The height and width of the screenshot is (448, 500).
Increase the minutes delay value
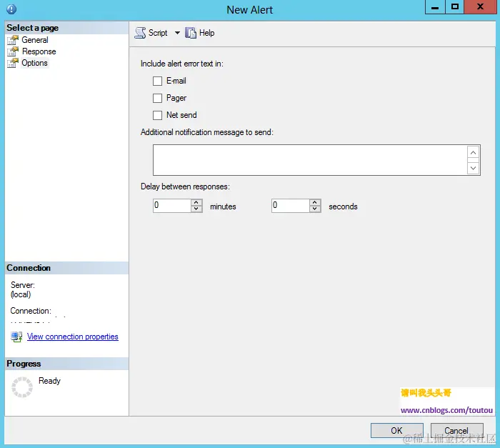(196, 202)
